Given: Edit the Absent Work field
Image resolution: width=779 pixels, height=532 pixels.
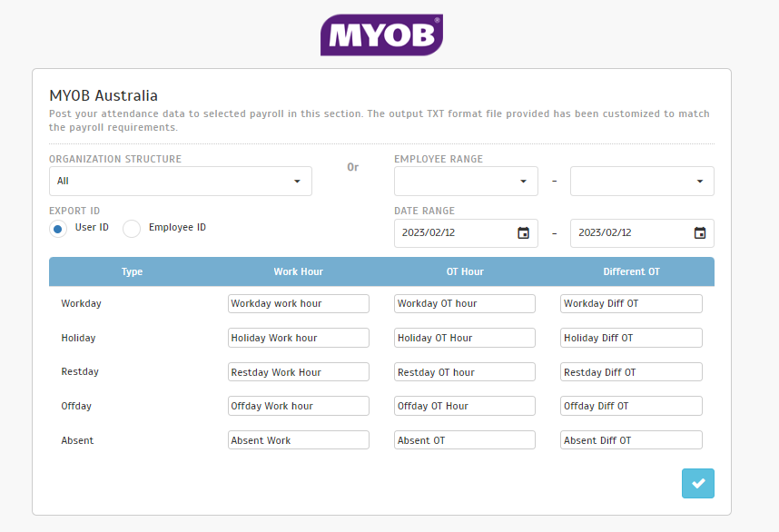Looking at the screenshot, I should (x=299, y=440).
